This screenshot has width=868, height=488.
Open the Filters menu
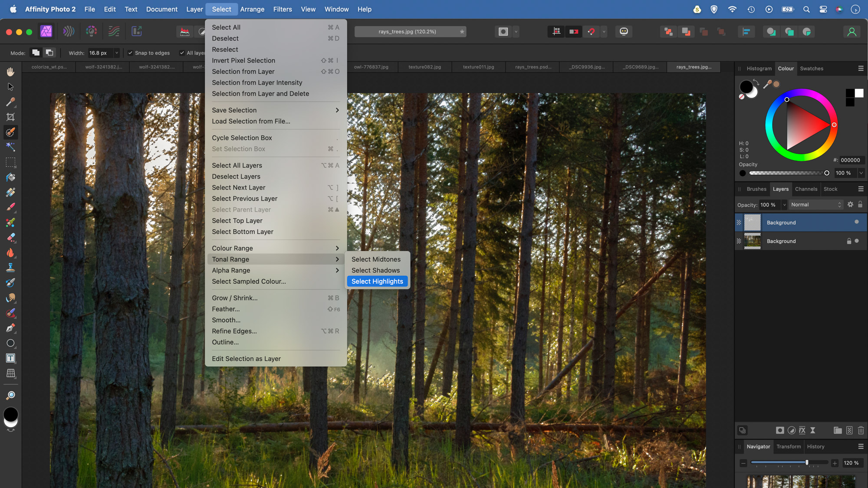click(283, 9)
